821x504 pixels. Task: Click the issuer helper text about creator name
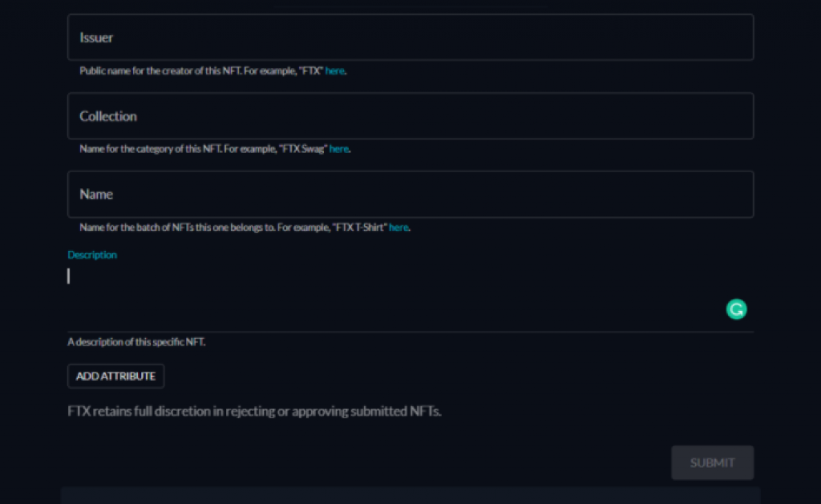coord(201,71)
